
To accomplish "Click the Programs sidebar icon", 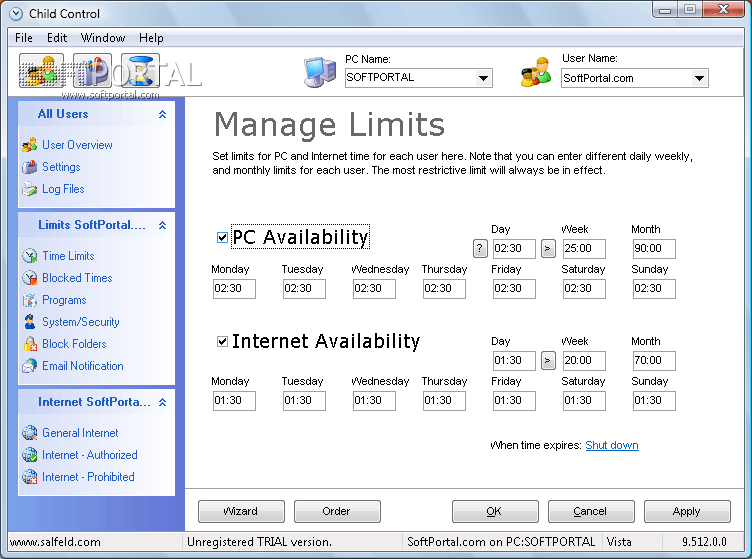I will point(29,300).
